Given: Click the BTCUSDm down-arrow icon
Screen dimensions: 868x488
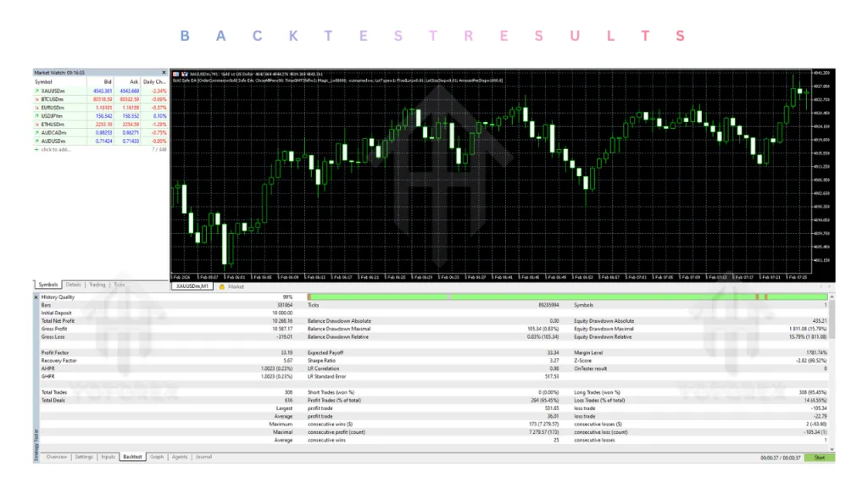Looking at the screenshot, I should (x=36, y=99).
